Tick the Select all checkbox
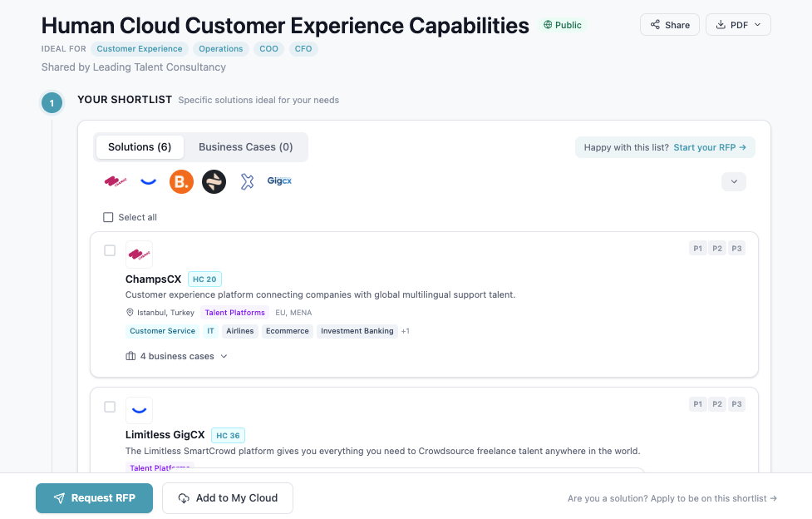The width and height of the screenshot is (812, 519). (x=108, y=217)
